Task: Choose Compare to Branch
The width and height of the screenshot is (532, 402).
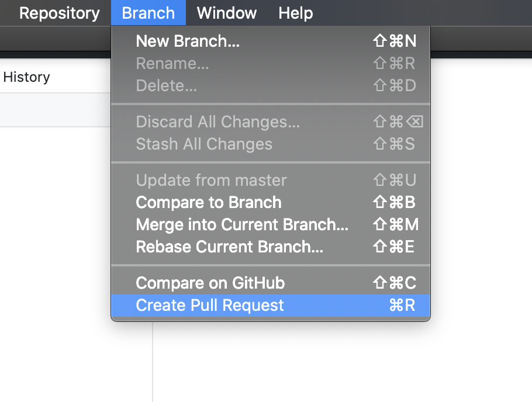Action: click(x=209, y=203)
